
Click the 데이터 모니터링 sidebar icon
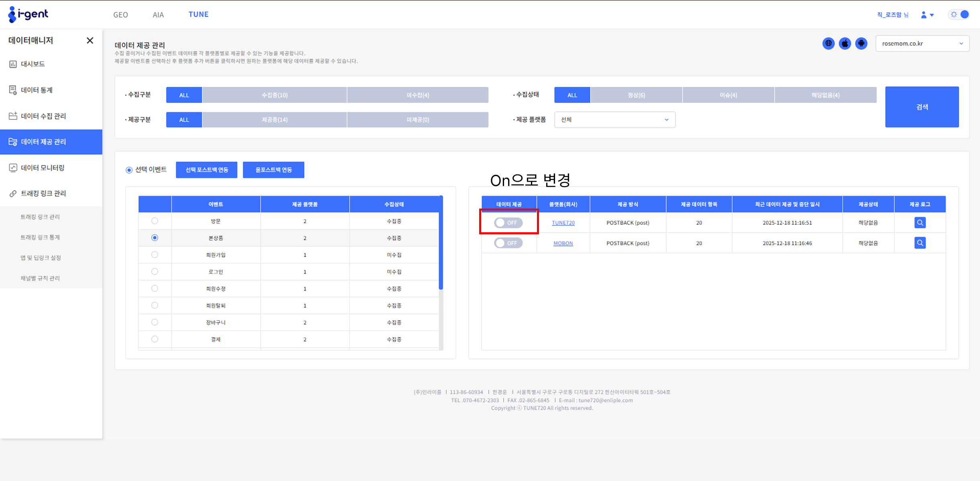[x=13, y=168]
